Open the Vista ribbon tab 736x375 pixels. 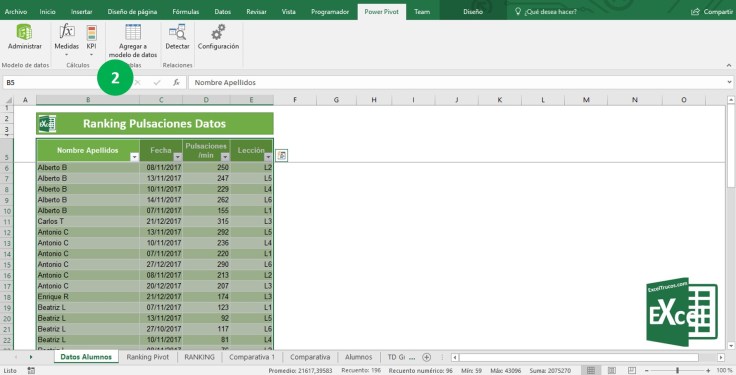289,12
